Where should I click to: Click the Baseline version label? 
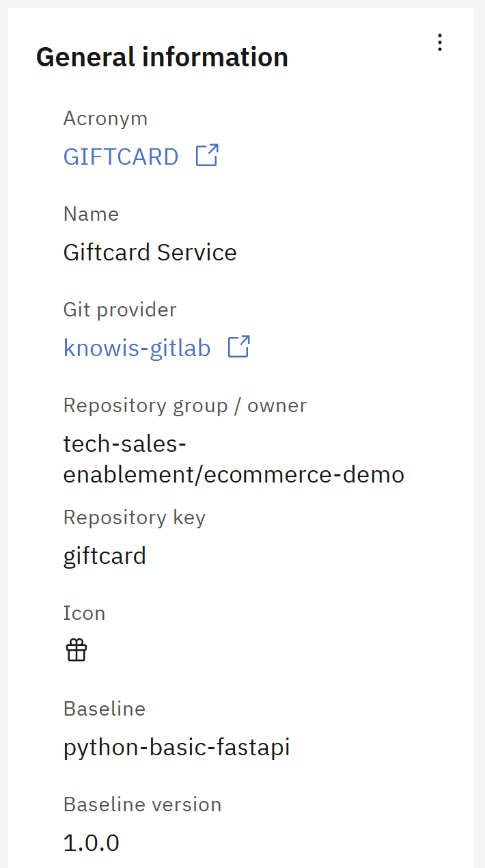143,804
